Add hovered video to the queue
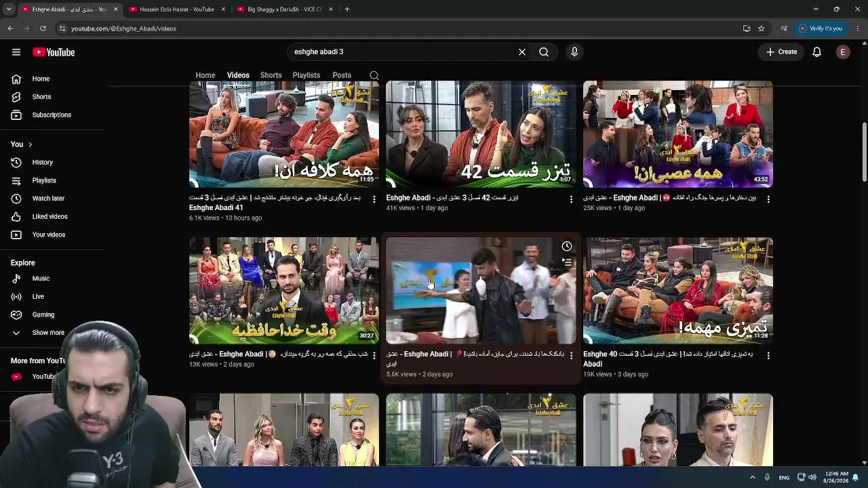The height and width of the screenshot is (488, 868). (567, 262)
